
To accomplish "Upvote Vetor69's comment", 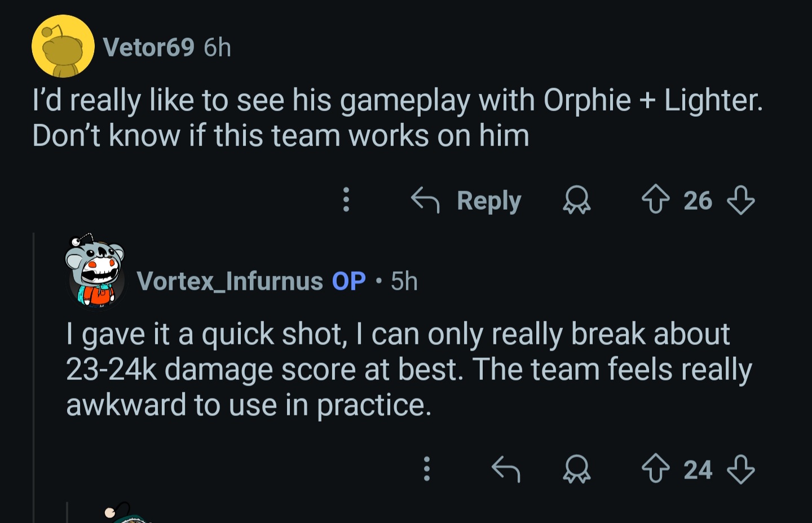I will pos(656,200).
